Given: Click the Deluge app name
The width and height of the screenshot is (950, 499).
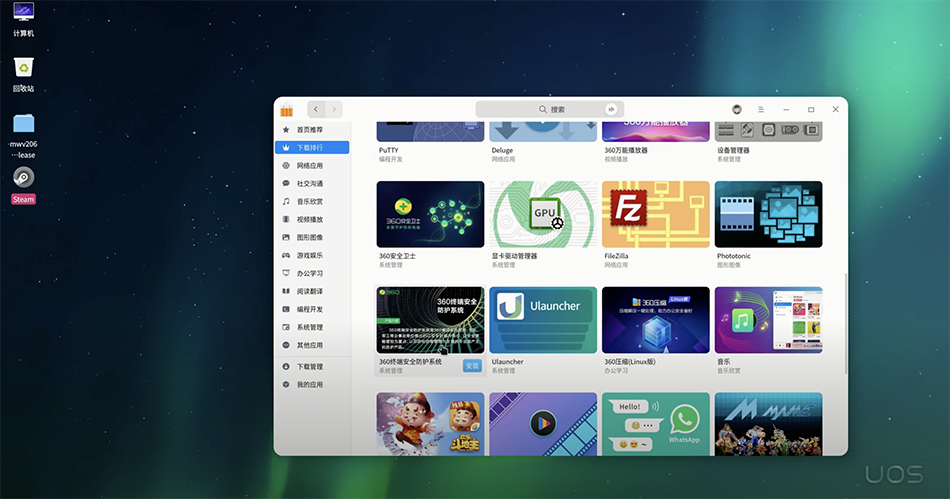Looking at the screenshot, I should 502,150.
